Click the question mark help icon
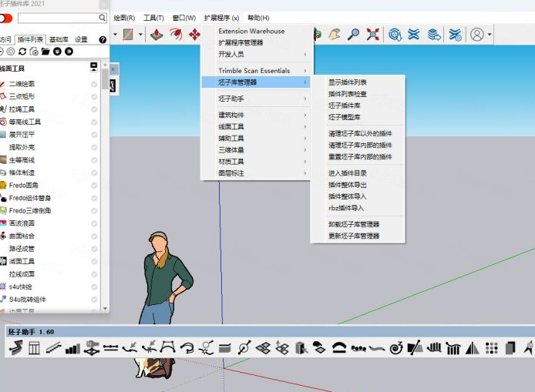 click(103, 39)
